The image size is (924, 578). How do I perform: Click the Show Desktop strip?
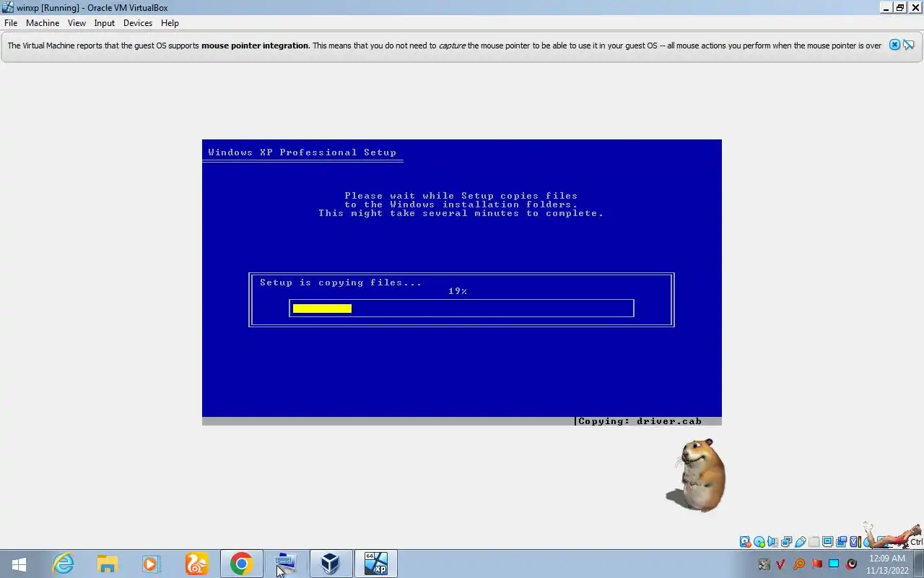tap(919, 564)
